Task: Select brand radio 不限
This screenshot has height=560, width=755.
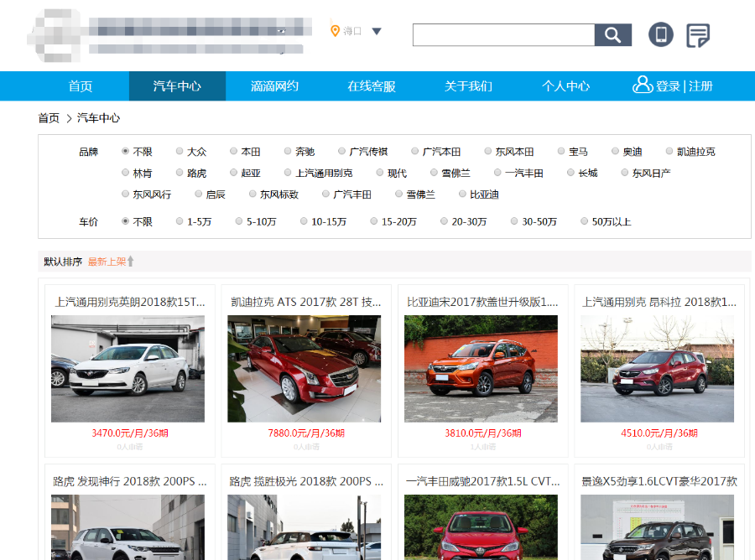Action: [x=125, y=151]
